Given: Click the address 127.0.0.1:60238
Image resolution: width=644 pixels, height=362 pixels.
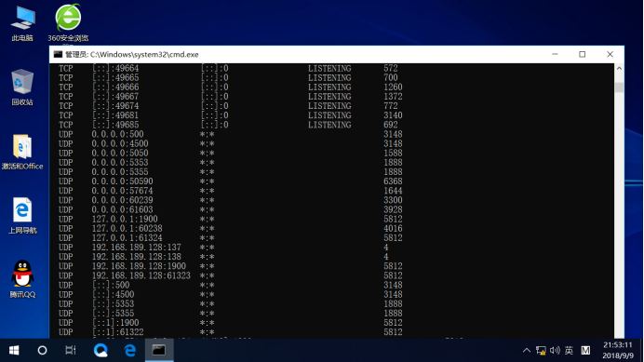Looking at the screenshot, I should tap(127, 228).
